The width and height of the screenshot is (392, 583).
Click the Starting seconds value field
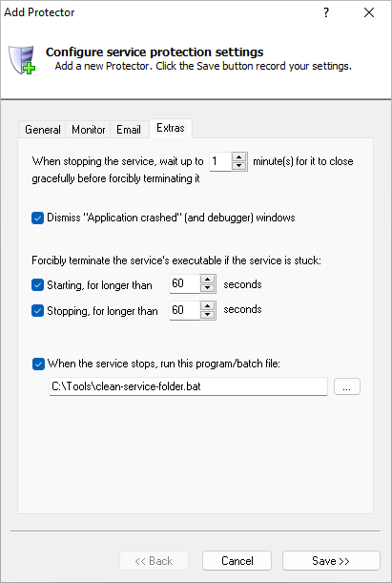[185, 283]
